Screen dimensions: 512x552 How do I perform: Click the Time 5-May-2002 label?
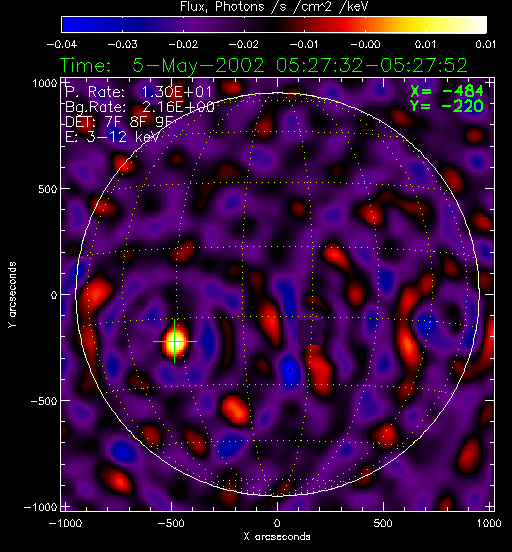coord(264,65)
